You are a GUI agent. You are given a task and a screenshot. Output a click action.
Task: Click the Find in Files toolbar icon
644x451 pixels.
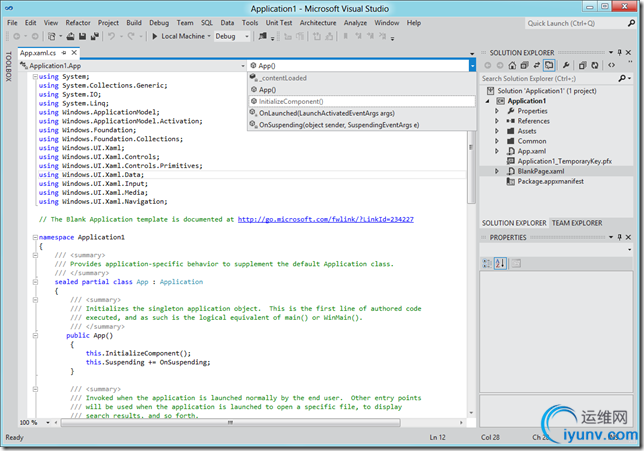point(262,37)
